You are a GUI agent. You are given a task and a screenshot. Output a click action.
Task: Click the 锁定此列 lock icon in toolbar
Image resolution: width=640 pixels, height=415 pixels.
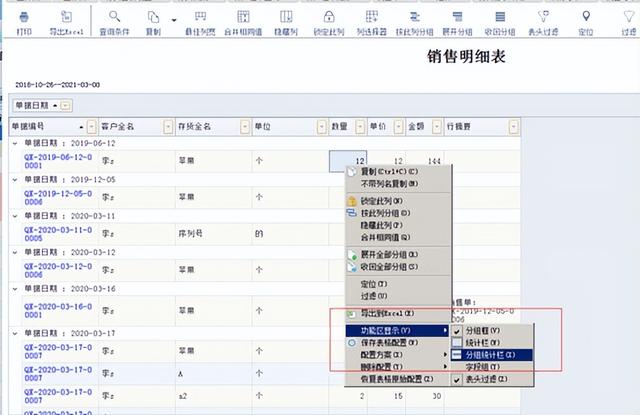(x=328, y=20)
